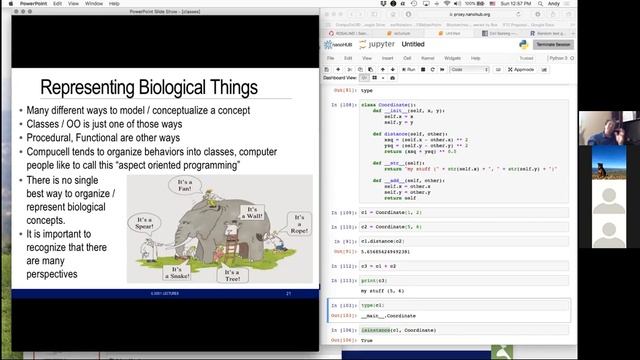Save the Jupyter notebook with the floppy icon
640x360 pixels.
(326, 69)
